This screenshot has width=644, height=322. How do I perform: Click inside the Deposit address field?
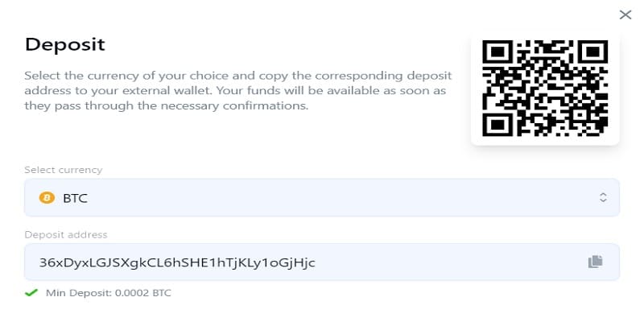click(x=402, y=262)
